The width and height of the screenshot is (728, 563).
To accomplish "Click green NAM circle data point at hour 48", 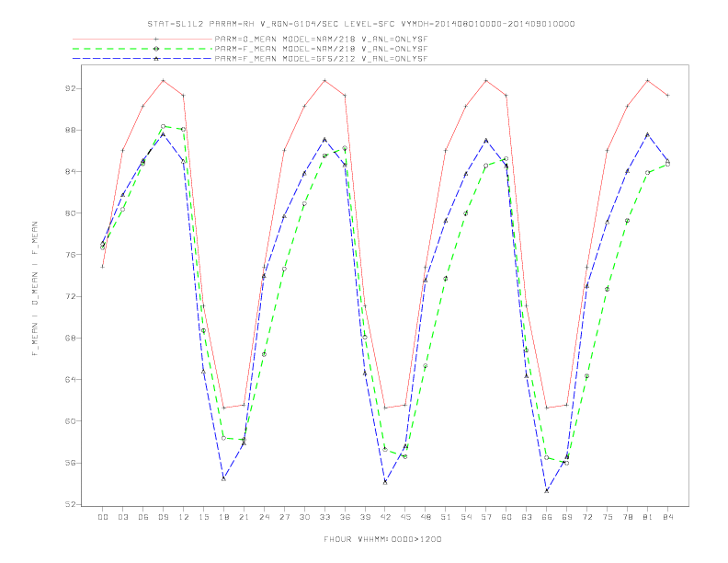I will tap(426, 366).
